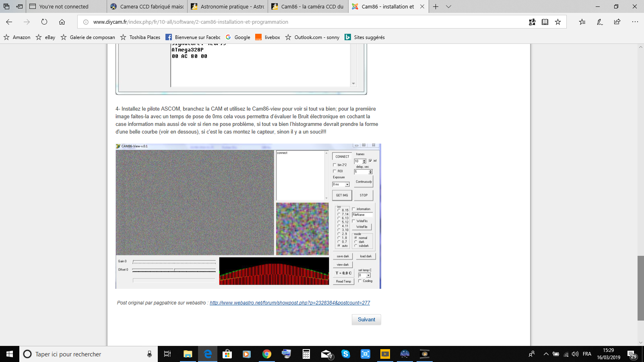Open a new browser tab

pos(436,6)
